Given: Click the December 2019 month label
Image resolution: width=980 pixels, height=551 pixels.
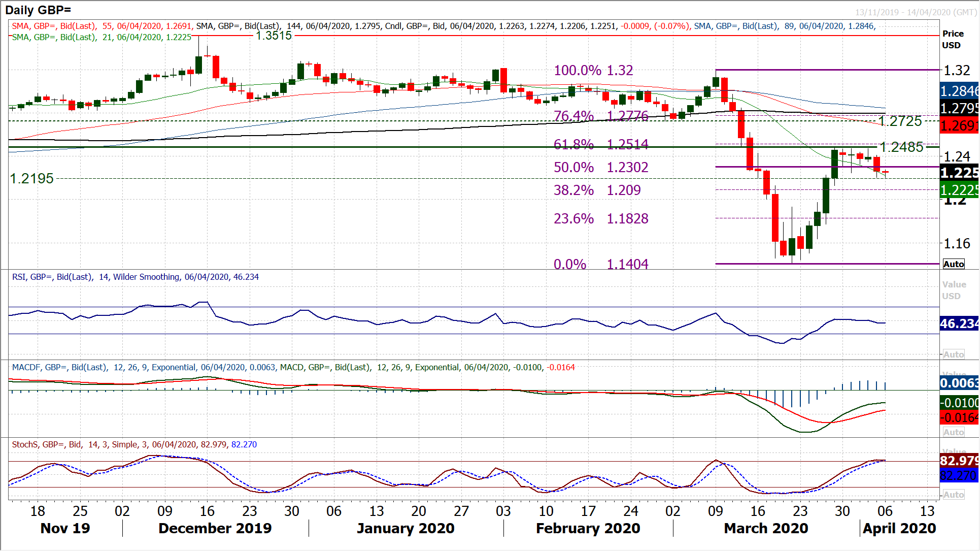Looking at the screenshot, I should click(x=215, y=528).
